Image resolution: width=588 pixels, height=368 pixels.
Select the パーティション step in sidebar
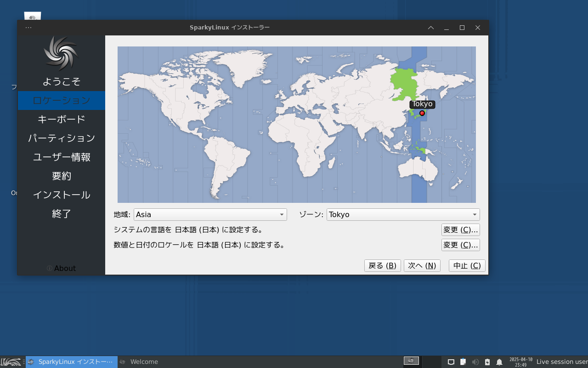62,138
